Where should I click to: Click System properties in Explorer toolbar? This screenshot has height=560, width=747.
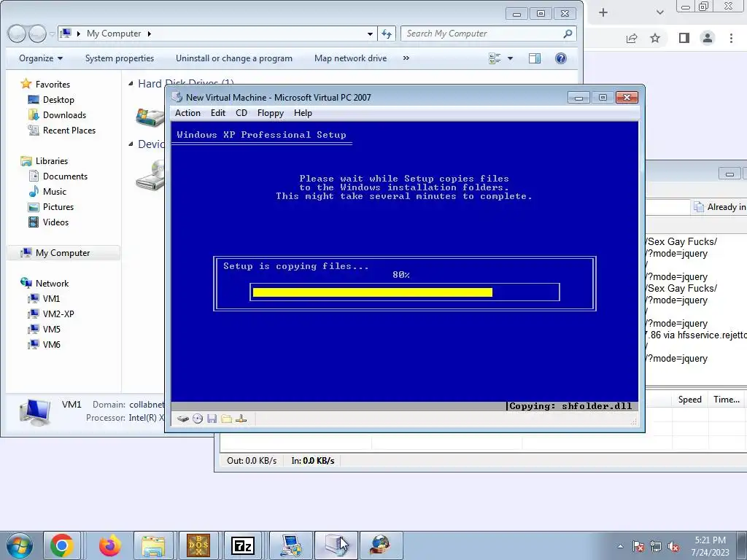[120, 58]
